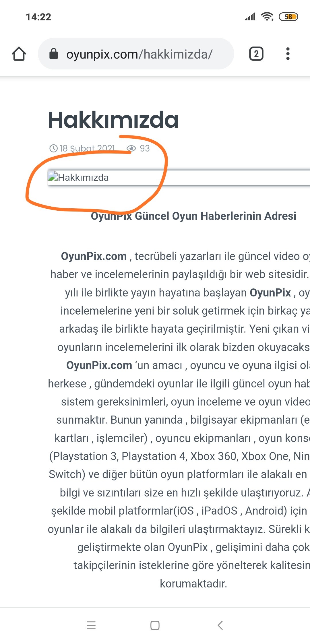Tap bold OyunPix after 'hayatına başlayan'
The height and width of the screenshot is (644, 310).
click(270, 293)
